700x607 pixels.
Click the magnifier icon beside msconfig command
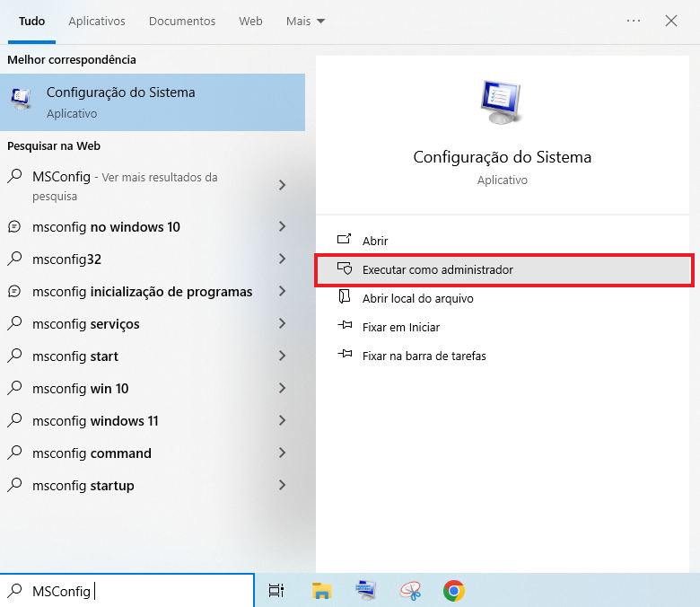(14, 452)
